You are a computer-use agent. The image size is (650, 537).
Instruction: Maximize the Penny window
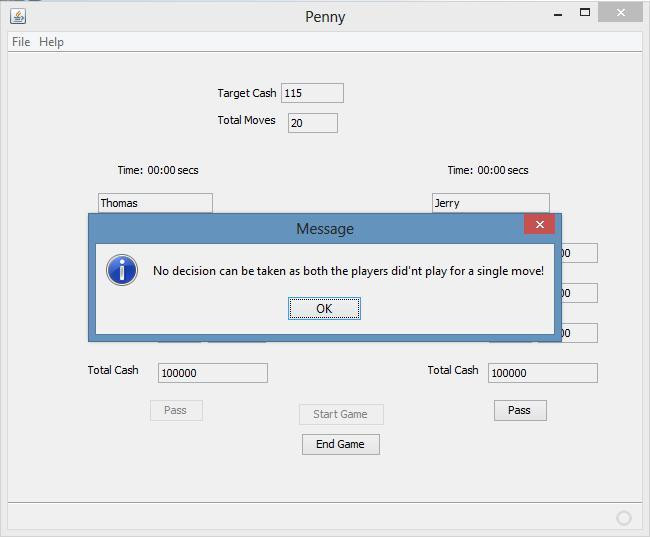(585, 12)
